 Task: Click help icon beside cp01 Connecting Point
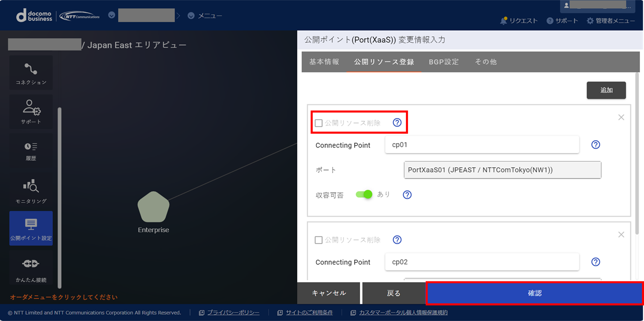click(596, 145)
